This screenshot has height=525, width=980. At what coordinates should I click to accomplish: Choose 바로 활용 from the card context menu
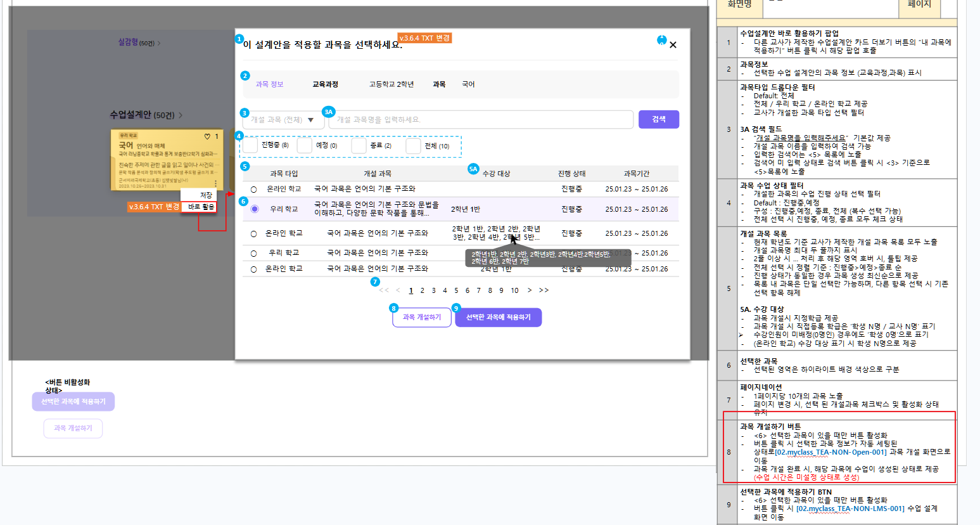[x=201, y=207]
